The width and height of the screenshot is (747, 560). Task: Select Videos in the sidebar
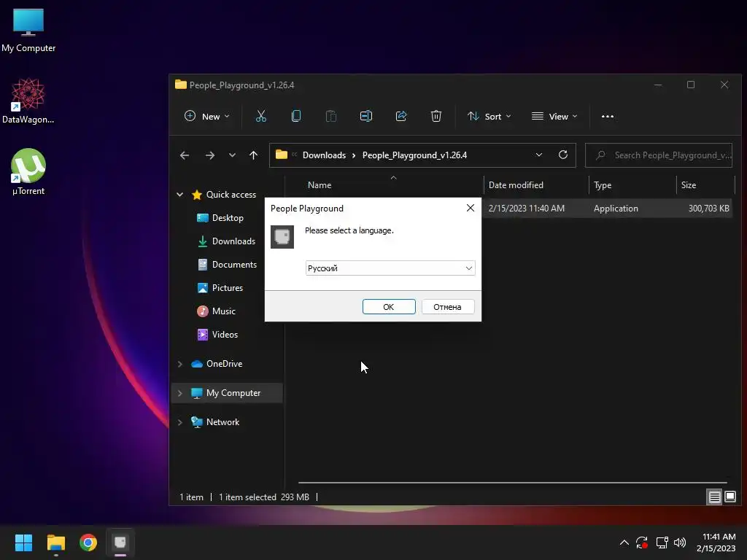[x=225, y=334]
